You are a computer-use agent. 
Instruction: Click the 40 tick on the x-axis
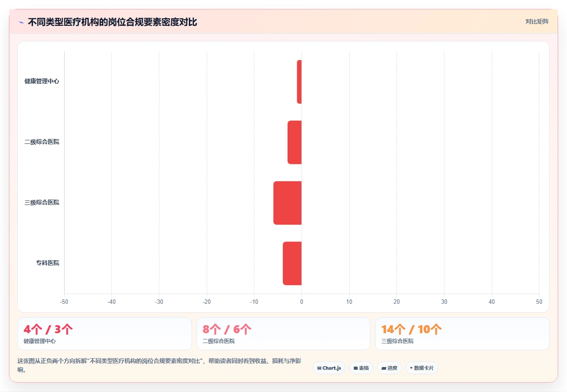coord(492,302)
